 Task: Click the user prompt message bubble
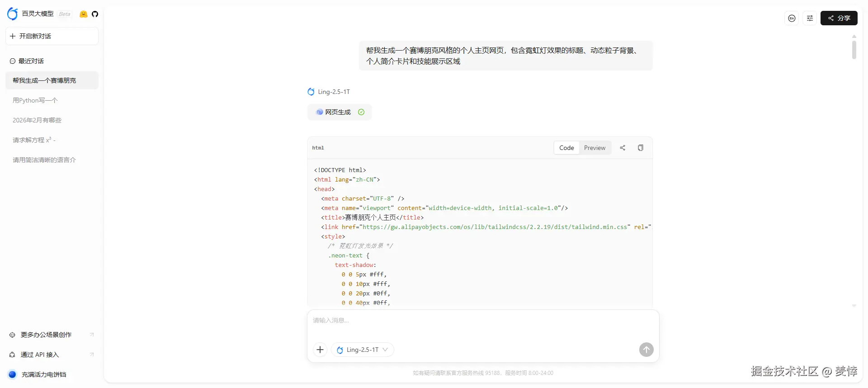coord(506,56)
